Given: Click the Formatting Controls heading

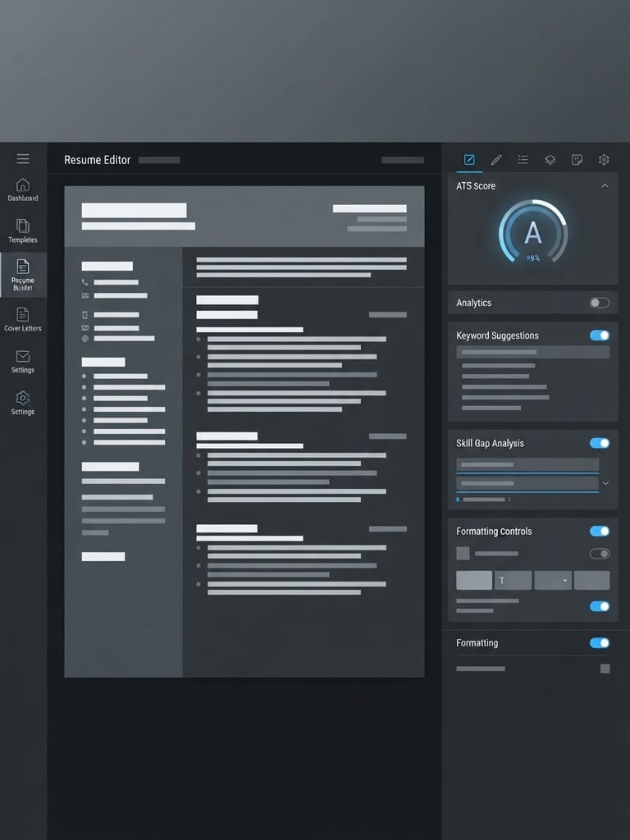Looking at the screenshot, I should (494, 531).
